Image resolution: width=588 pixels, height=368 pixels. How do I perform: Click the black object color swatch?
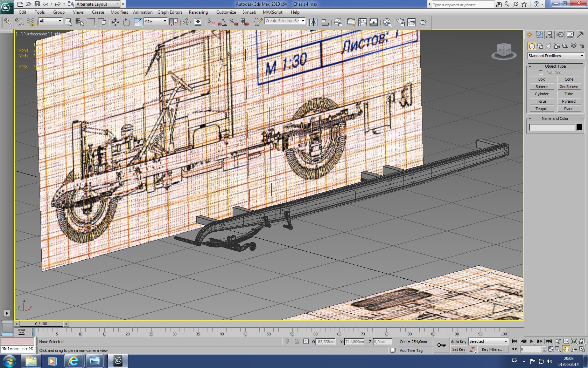[x=579, y=127]
